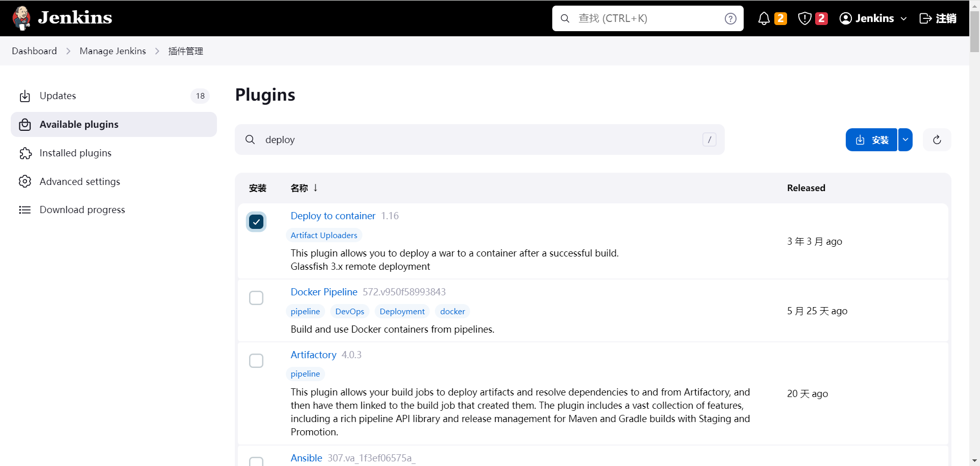Click the Available plugins shopping bag icon
This screenshot has width=980, height=466.
click(x=25, y=125)
